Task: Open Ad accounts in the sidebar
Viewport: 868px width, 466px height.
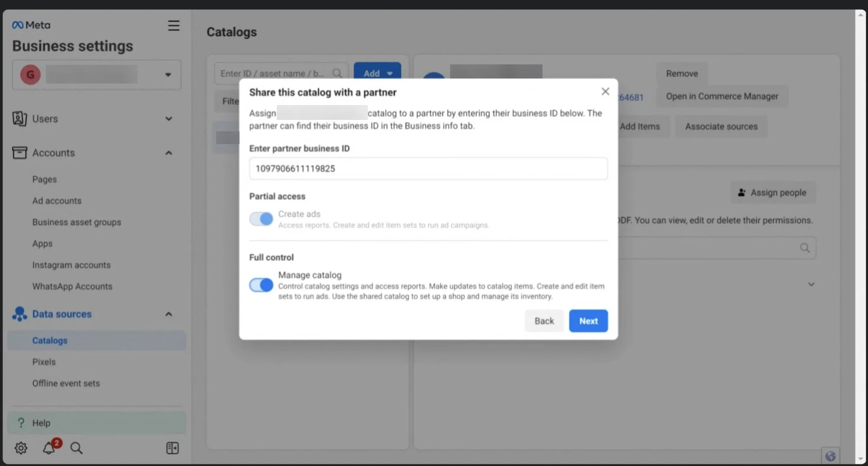Action: (57, 201)
